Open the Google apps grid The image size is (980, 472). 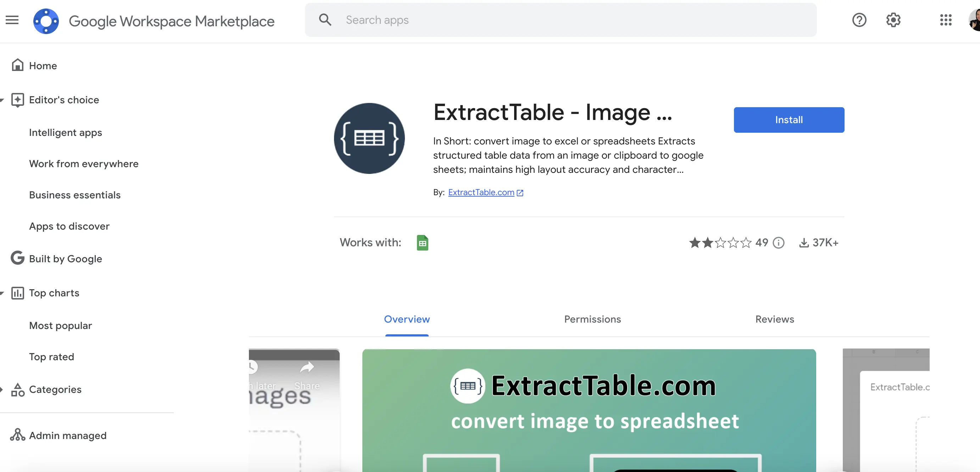pos(945,20)
